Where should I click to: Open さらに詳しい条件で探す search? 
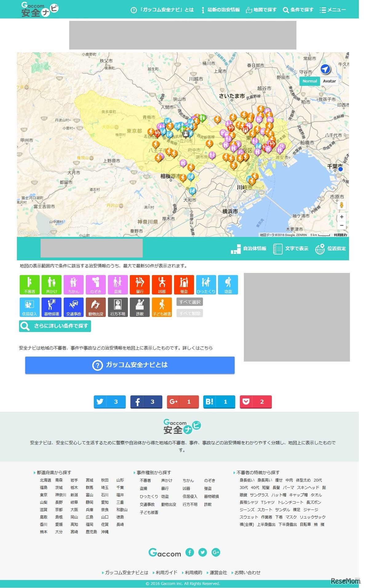pos(55,326)
